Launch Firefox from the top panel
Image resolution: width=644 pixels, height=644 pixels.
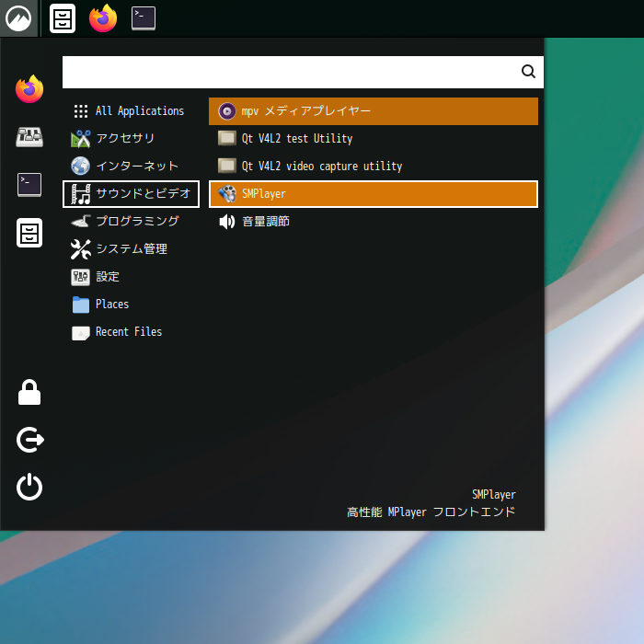tap(103, 18)
